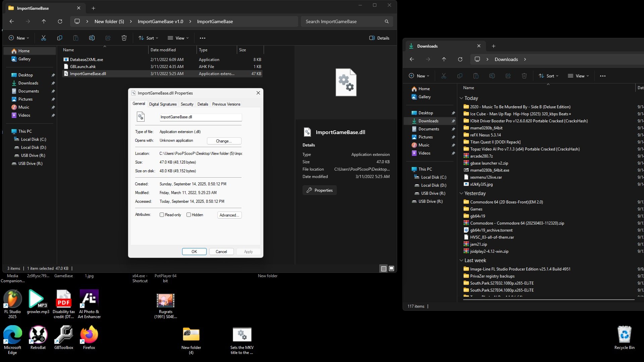This screenshot has width=644, height=362.
Task: Select jam21.zip in Downloads window
Action: (x=478, y=244)
